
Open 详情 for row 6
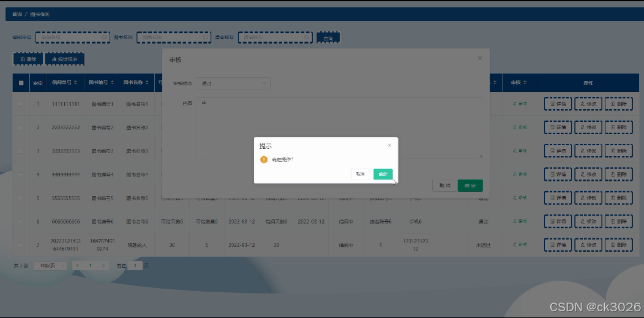tap(558, 221)
